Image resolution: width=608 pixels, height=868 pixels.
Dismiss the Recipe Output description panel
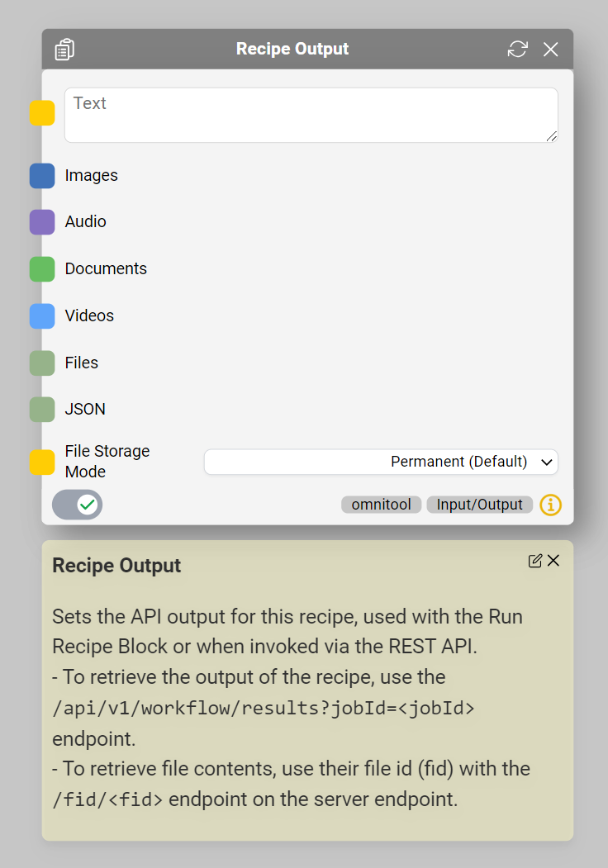pyautogui.click(x=553, y=561)
